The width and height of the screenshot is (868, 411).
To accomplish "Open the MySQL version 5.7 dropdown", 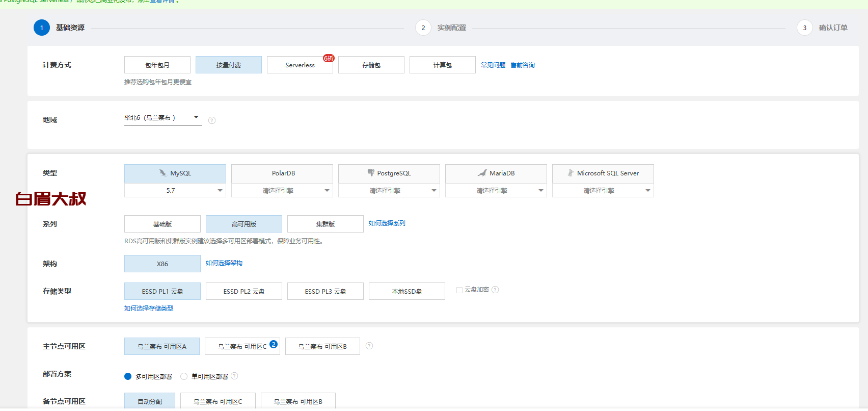I will tap(175, 191).
